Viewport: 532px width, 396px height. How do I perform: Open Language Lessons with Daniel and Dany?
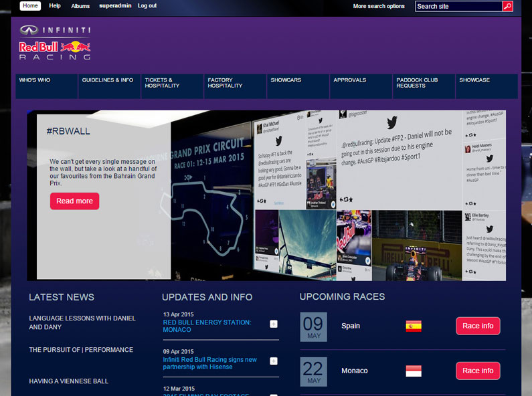click(82, 323)
